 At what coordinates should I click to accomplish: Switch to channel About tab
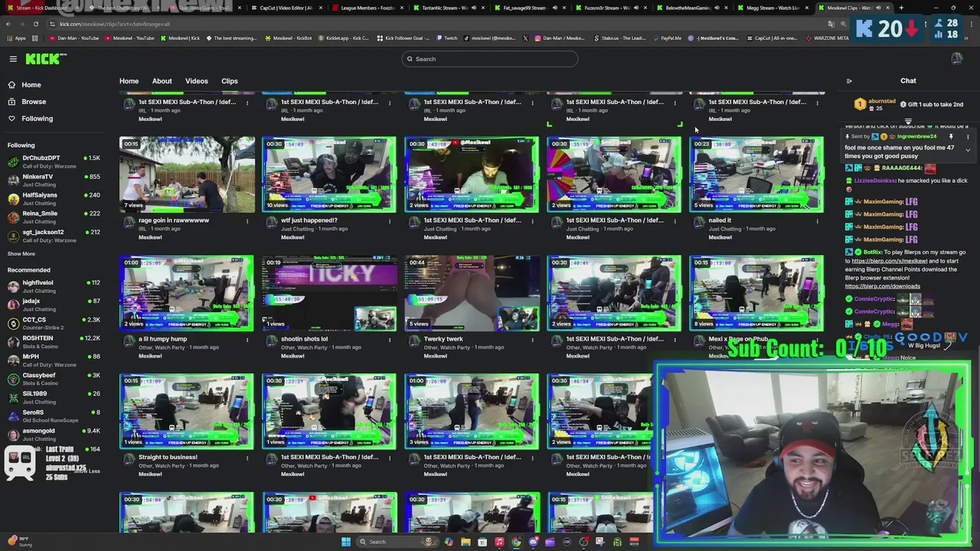(x=162, y=81)
